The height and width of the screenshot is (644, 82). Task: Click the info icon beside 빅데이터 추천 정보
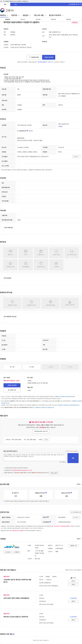click(14, 634)
